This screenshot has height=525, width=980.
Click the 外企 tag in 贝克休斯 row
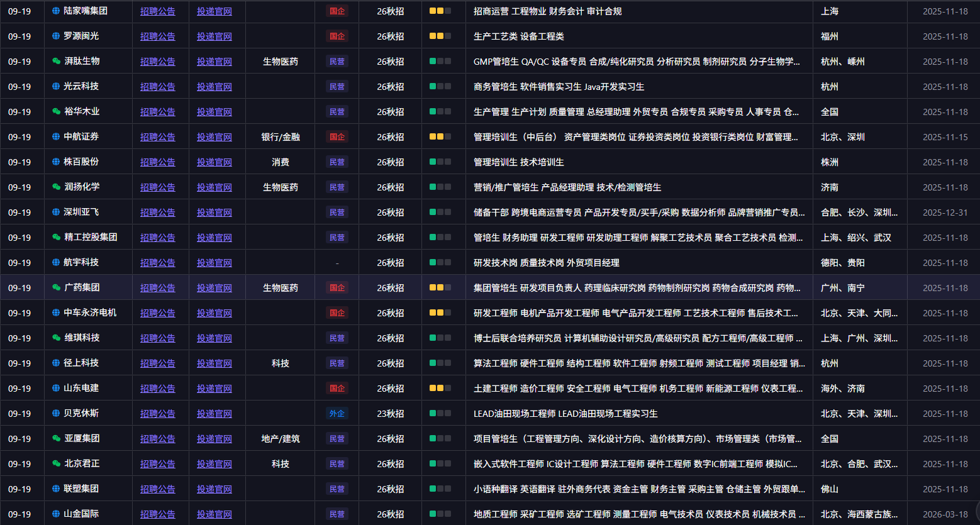coord(337,414)
